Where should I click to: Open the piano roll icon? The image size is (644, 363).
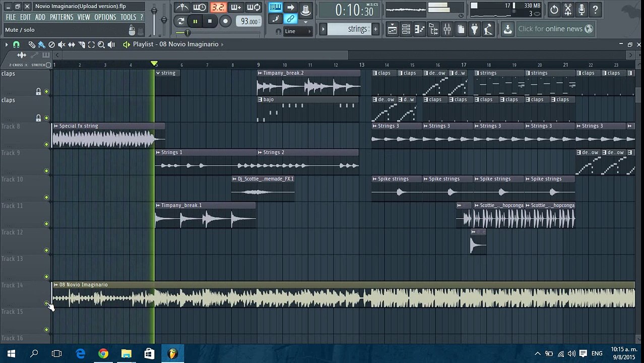point(419,29)
